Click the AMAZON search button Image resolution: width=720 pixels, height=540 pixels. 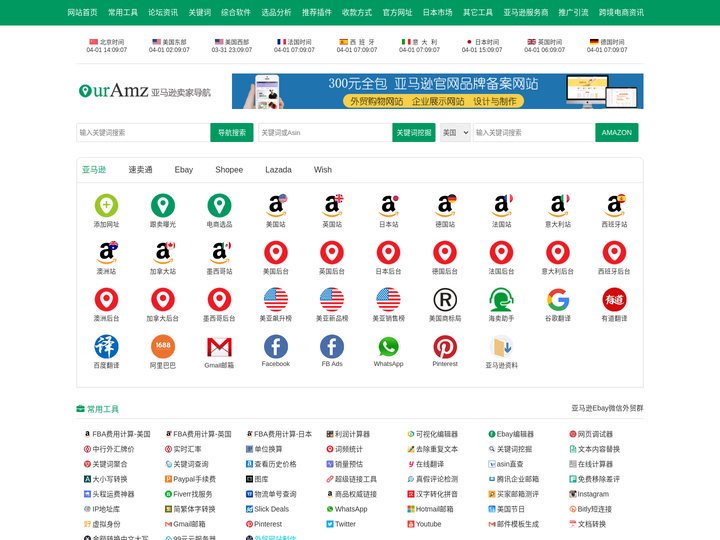click(x=617, y=132)
